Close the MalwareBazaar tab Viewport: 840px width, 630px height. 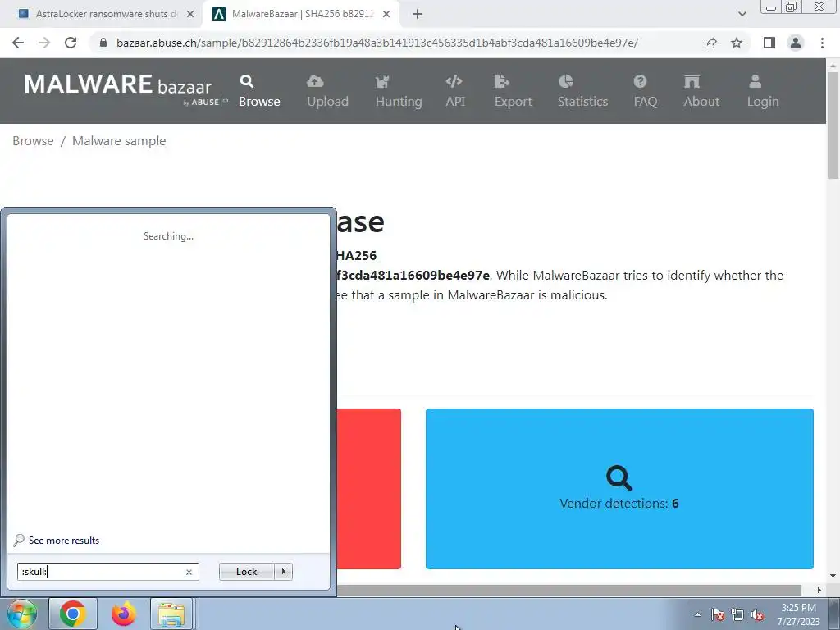point(386,14)
